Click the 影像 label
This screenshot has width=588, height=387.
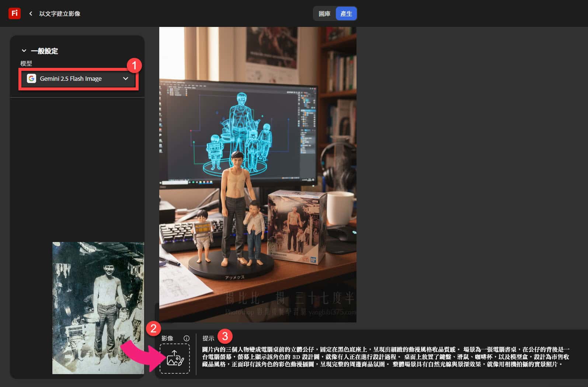point(167,338)
